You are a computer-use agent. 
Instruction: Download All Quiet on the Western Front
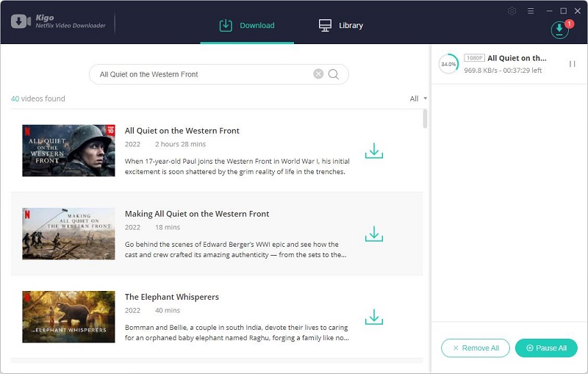374,151
